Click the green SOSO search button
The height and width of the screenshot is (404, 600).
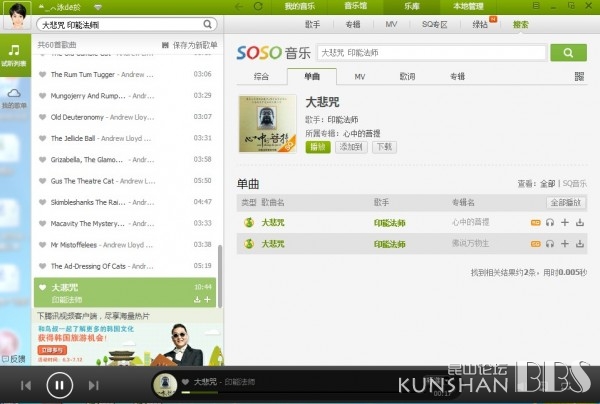point(568,53)
